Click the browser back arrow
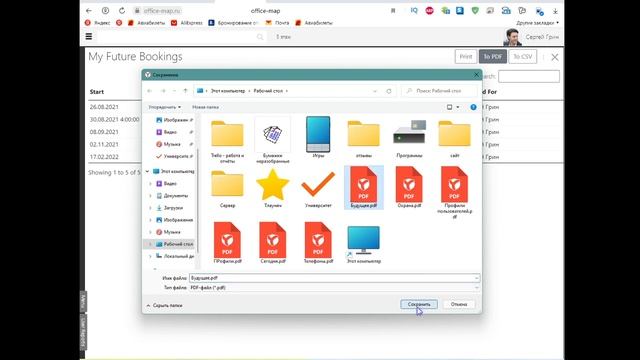 [89, 11]
